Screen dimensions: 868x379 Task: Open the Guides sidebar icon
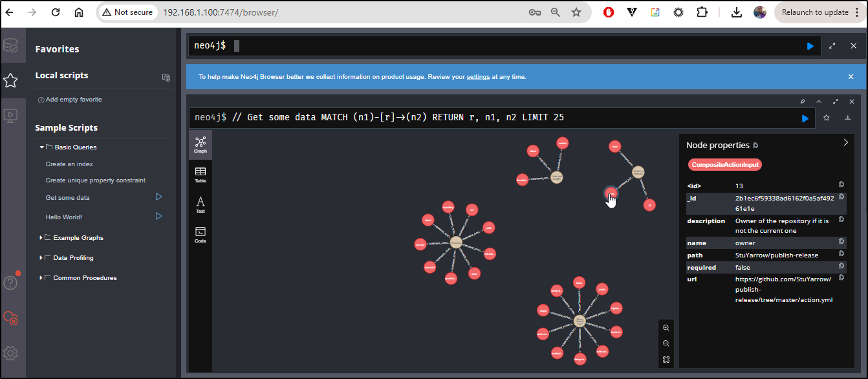10,115
